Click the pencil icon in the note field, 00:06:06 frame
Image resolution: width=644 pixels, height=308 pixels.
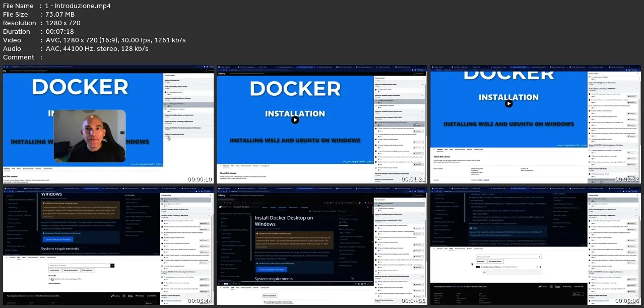point(539,256)
